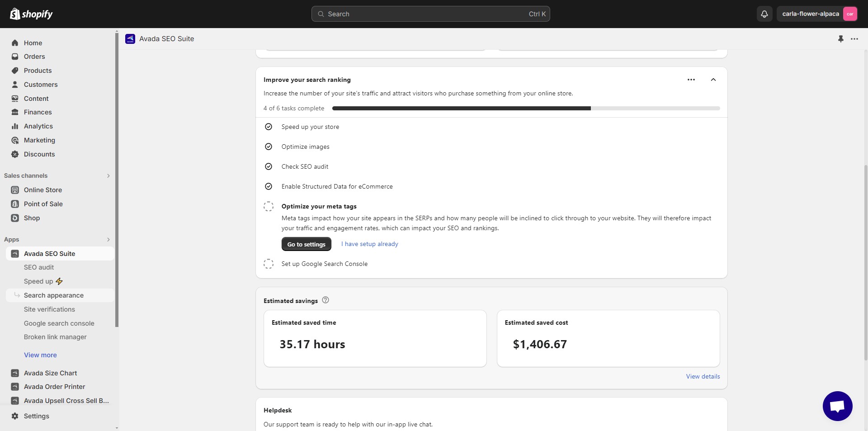Collapse the Improve your search ranking card

pos(713,80)
